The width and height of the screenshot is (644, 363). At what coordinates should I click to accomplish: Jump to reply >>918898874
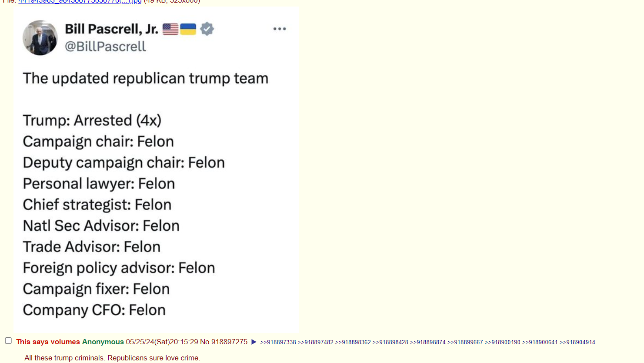427,343
